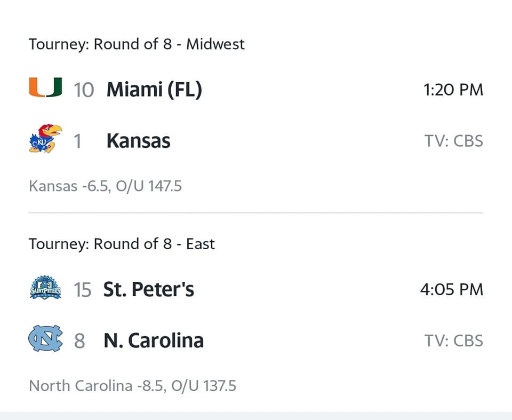Tap the 4:05 PM game time
Screen dimensions: 512x420
(x=452, y=289)
